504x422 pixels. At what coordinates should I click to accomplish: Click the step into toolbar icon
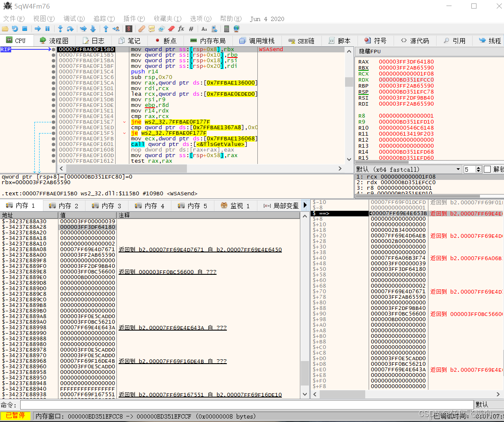pyautogui.click(x=60, y=29)
